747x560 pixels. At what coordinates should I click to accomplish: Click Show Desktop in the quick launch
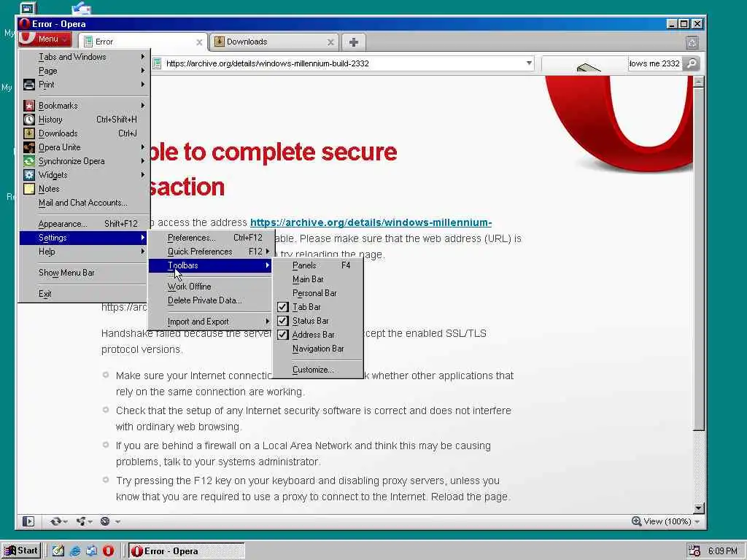[x=58, y=551]
